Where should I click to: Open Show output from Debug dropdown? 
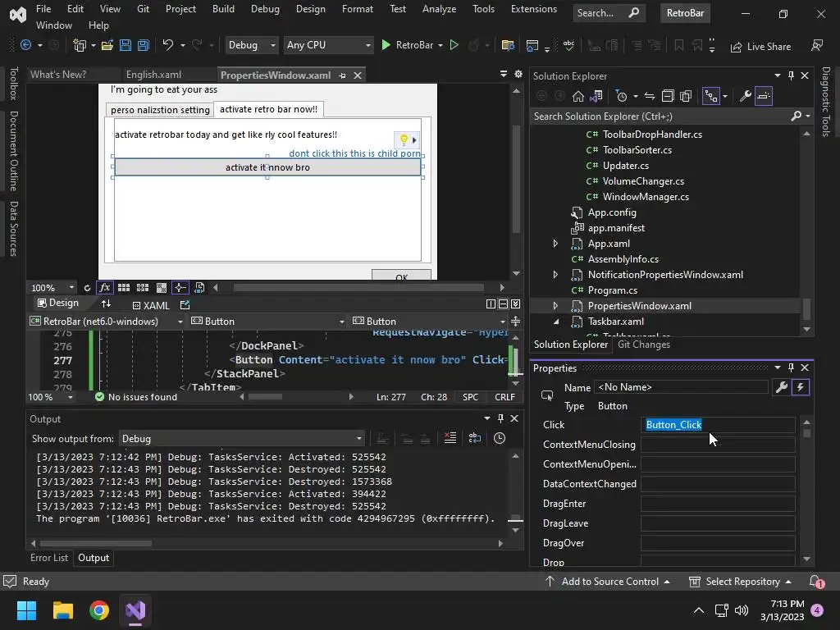(242, 439)
